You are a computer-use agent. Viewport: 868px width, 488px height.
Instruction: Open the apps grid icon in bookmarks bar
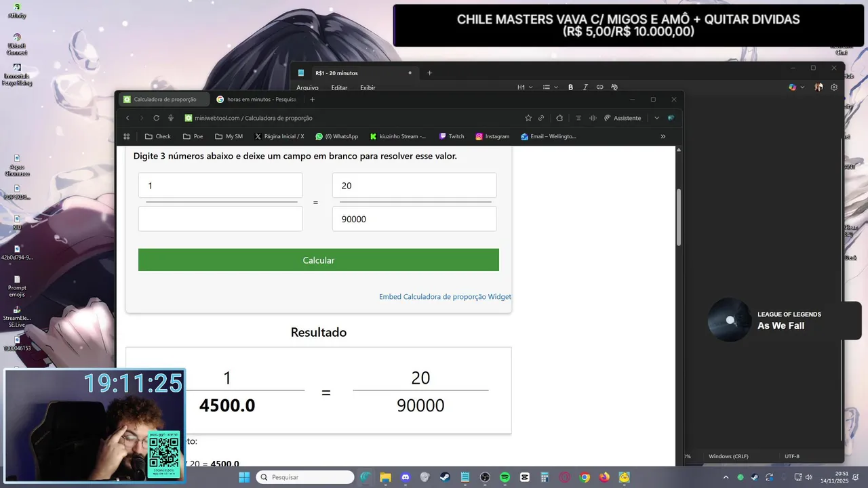pos(127,136)
